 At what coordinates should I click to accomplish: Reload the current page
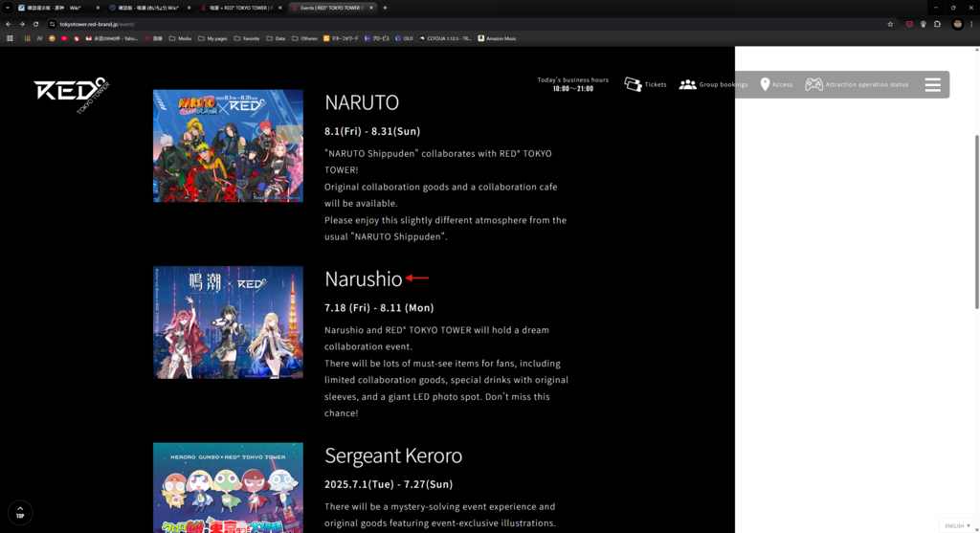tap(35, 24)
